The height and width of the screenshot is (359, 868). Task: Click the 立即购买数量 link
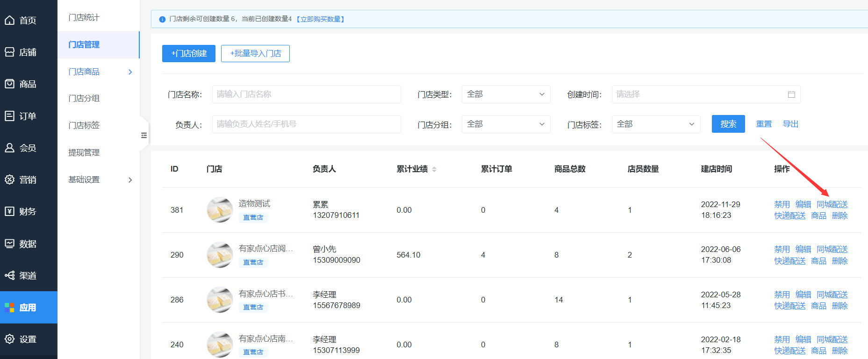tap(321, 19)
